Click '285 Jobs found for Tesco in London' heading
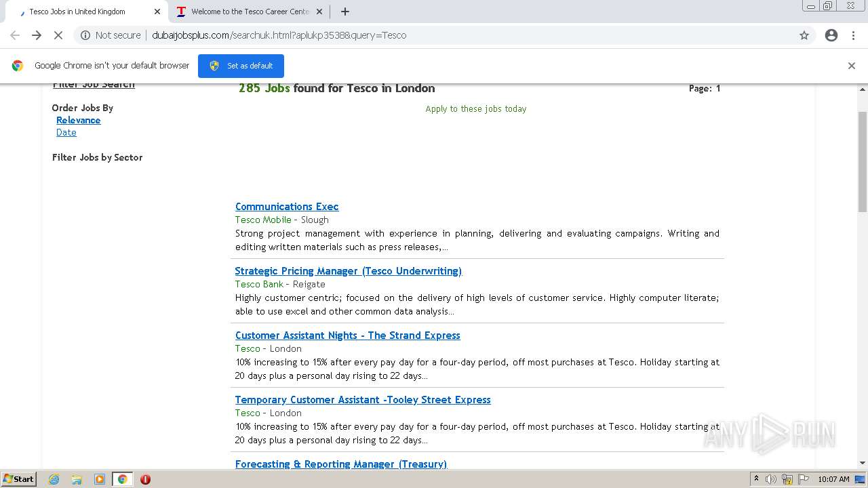Screen dimensions: 868x488 (x=337, y=88)
